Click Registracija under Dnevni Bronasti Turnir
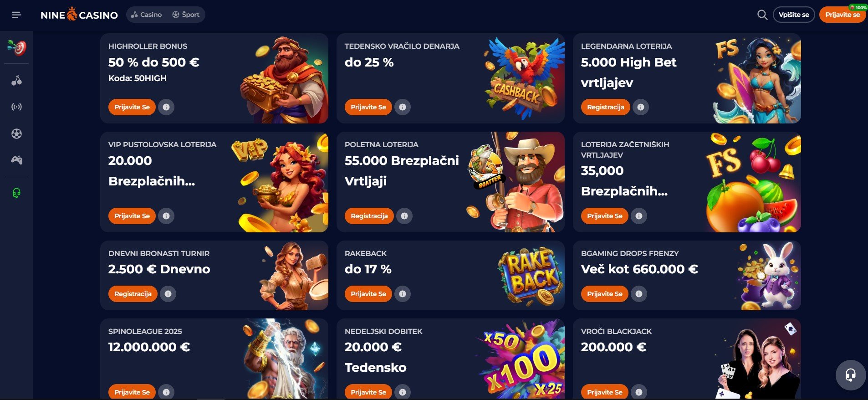Image resolution: width=868 pixels, height=400 pixels. 133,294
